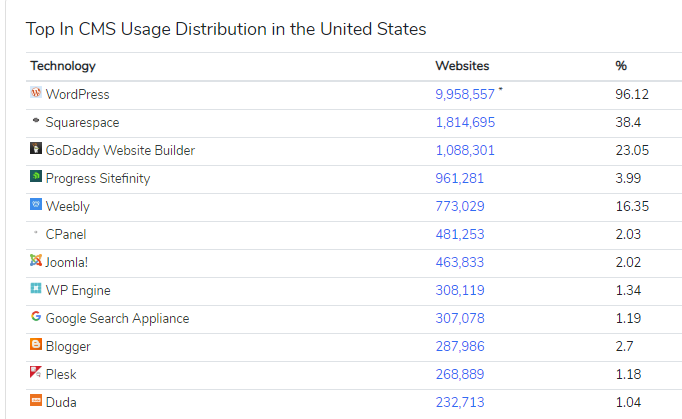Select GoDaddy Website Builder name
Image resolution: width=682 pixels, height=419 pixels.
pos(120,151)
